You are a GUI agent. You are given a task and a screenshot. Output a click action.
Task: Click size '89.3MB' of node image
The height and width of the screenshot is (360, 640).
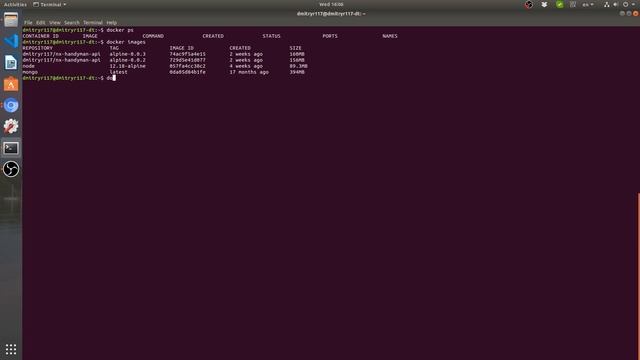coord(298,66)
